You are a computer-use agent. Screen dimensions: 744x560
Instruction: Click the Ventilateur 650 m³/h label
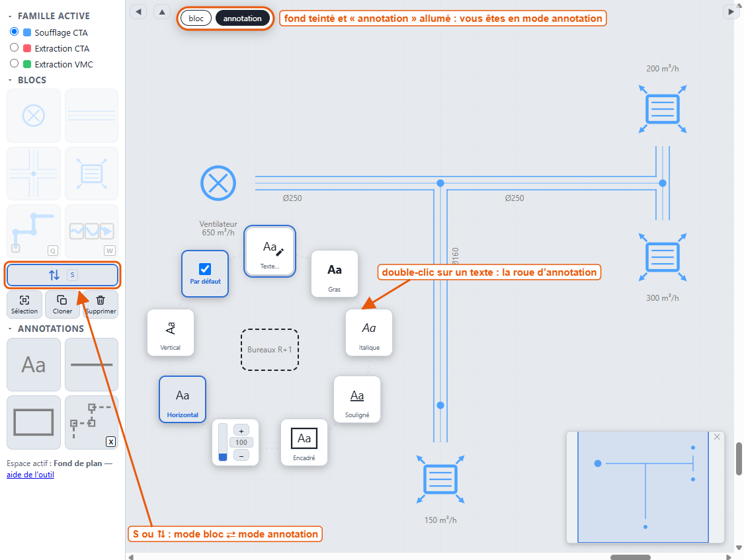pos(218,228)
